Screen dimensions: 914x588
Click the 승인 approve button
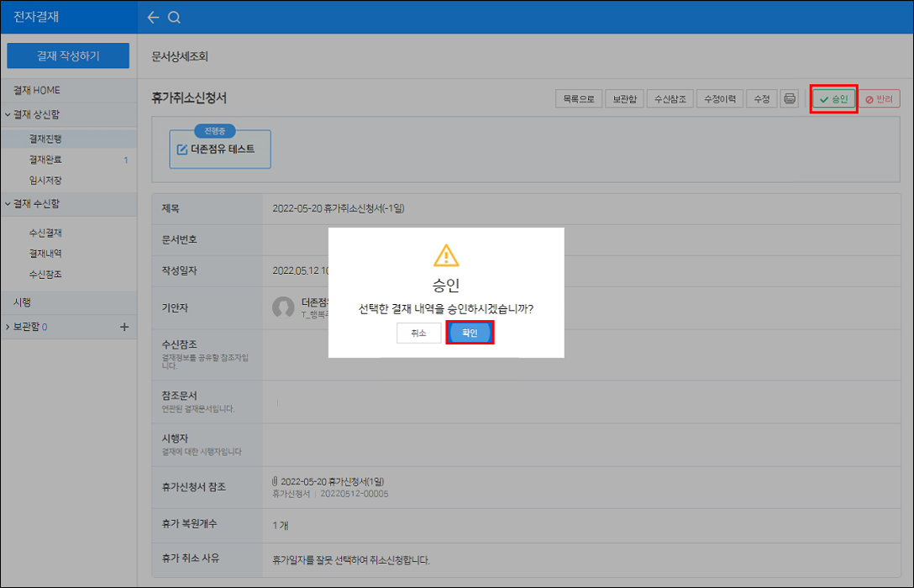833,99
